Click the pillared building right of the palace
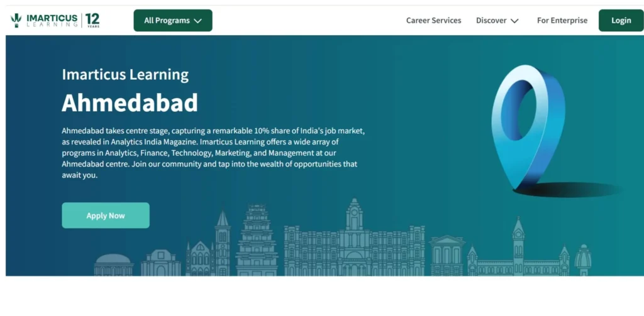 pyautogui.click(x=447, y=256)
